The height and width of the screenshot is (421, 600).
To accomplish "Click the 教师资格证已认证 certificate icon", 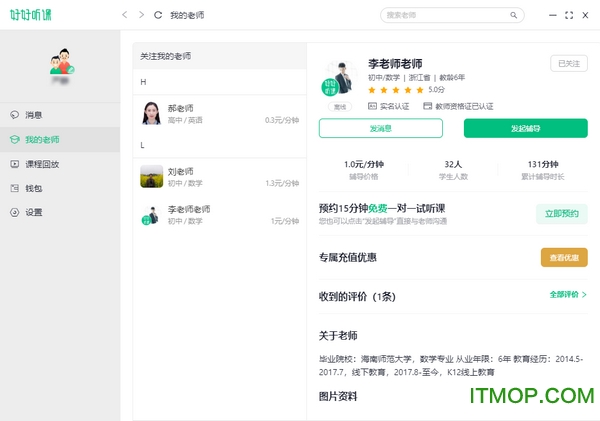I will pyautogui.click(x=427, y=106).
